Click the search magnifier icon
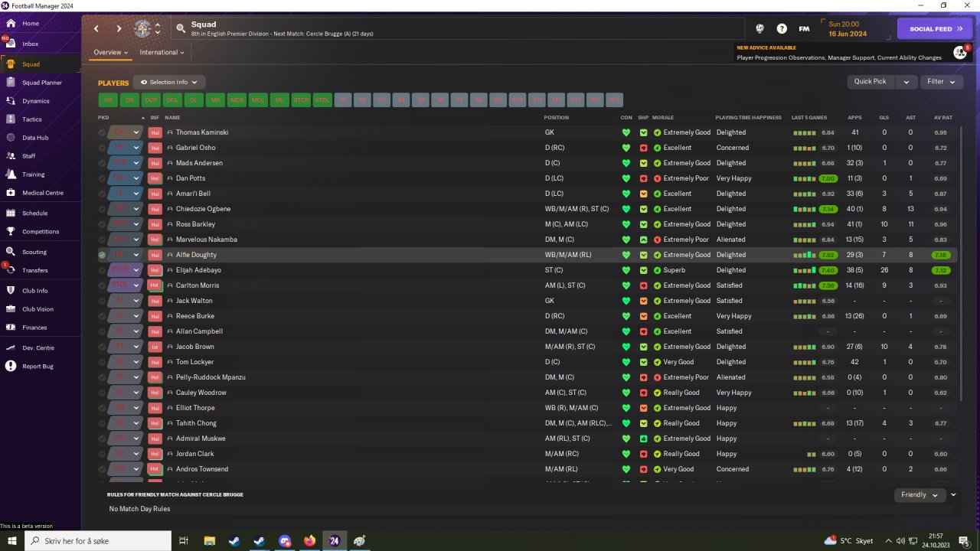Viewport: 980px width, 551px height. tap(181, 29)
